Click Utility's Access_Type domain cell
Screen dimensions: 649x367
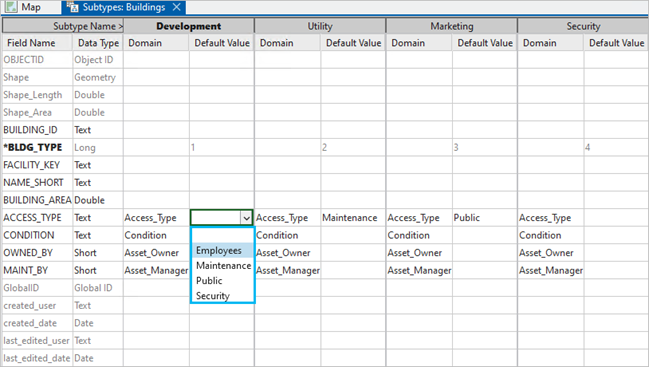tap(288, 218)
